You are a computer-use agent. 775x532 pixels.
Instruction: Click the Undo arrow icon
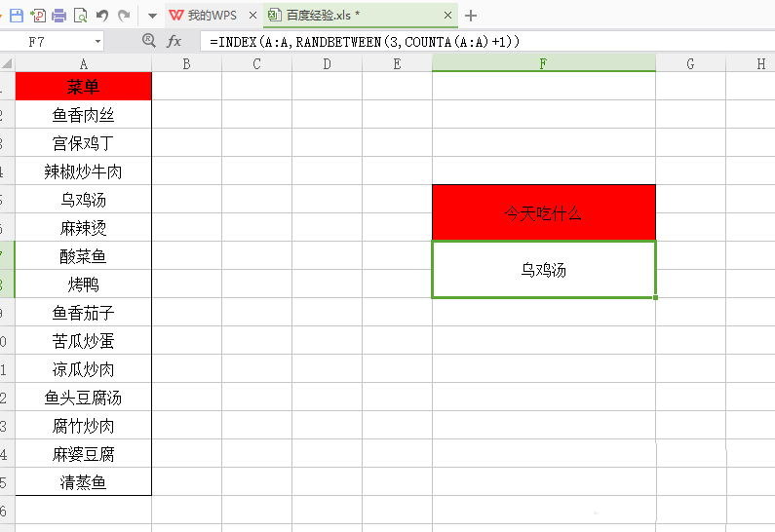(x=102, y=16)
